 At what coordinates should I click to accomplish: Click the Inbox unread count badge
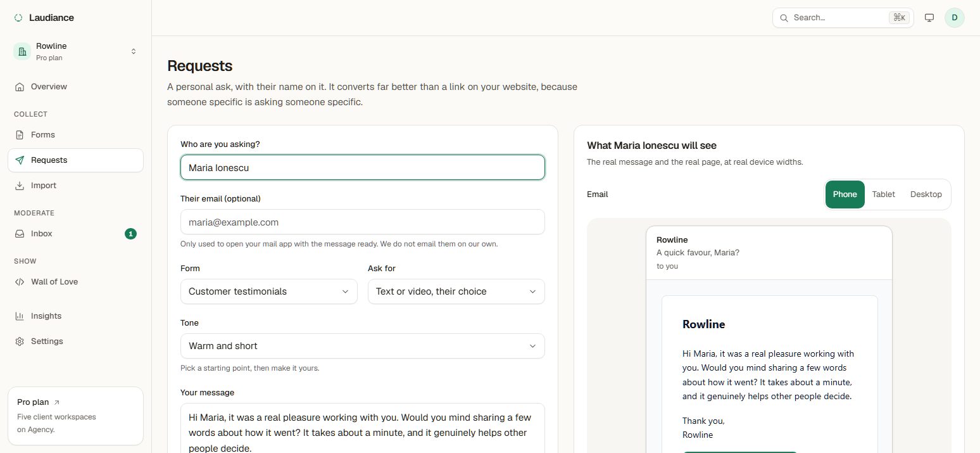pos(130,234)
